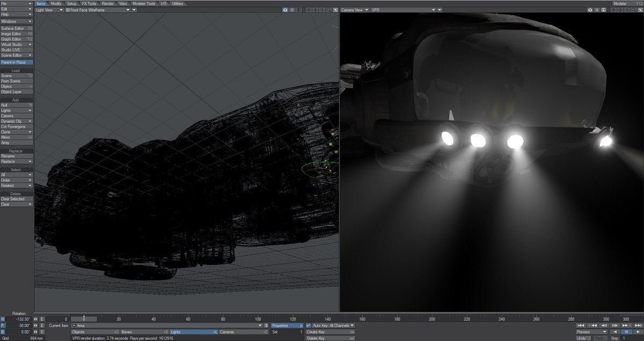This screenshot has height=341, width=644.
Task: Open the Light View viewport dropdown
Action: pos(48,10)
